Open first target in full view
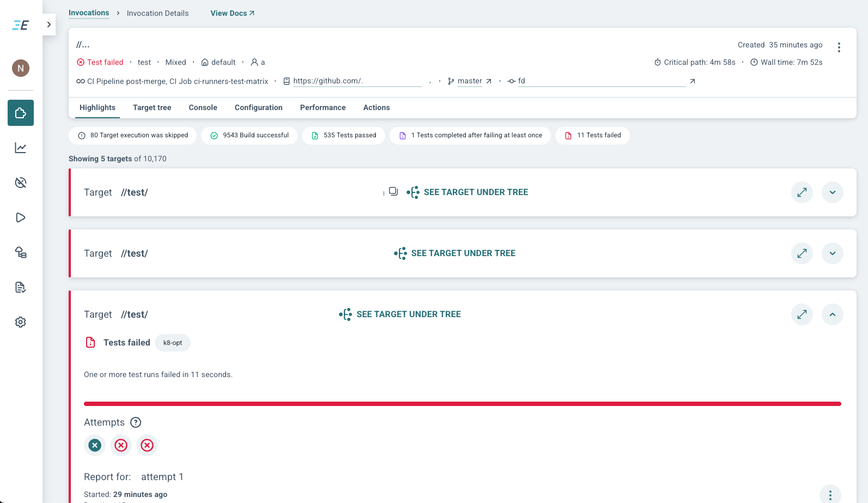 pyautogui.click(x=802, y=192)
